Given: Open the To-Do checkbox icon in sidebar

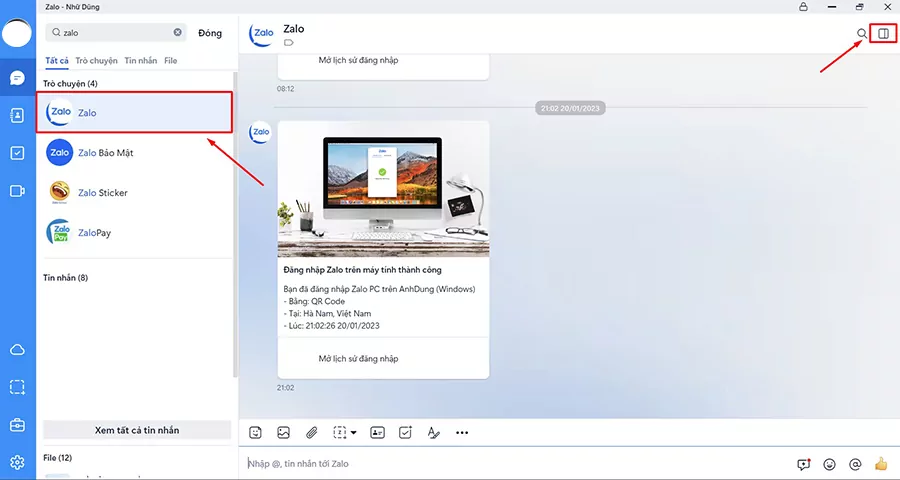Looking at the screenshot, I should coord(17,153).
